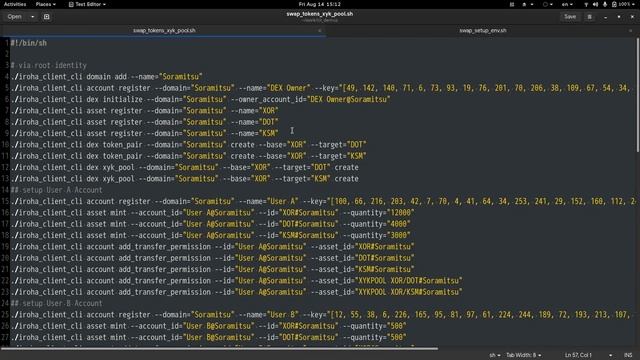The image size is (640, 360).
Task: Open the Text Editor application menu
Action: [x=87, y=4]
